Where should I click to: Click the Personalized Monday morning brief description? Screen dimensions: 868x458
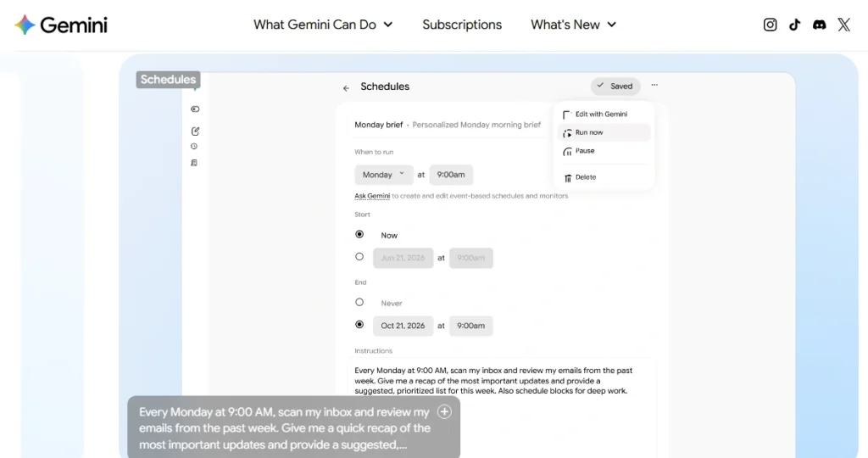coord(476,125)
